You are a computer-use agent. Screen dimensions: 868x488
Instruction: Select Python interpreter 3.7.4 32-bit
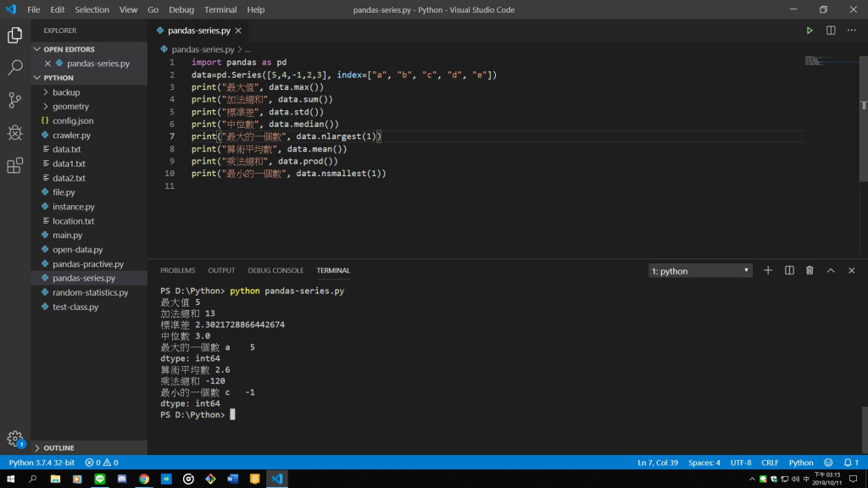42,463
